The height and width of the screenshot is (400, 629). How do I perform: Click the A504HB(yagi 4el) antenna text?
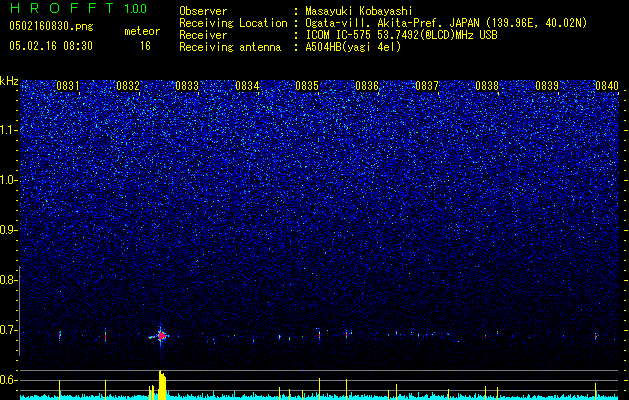[x=353, y=47]
